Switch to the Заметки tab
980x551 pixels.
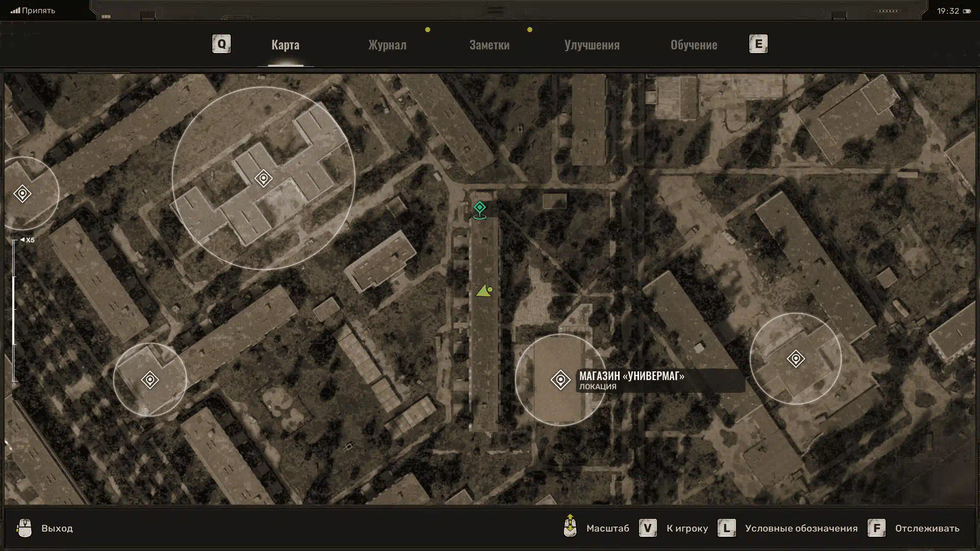pos(489,45)
